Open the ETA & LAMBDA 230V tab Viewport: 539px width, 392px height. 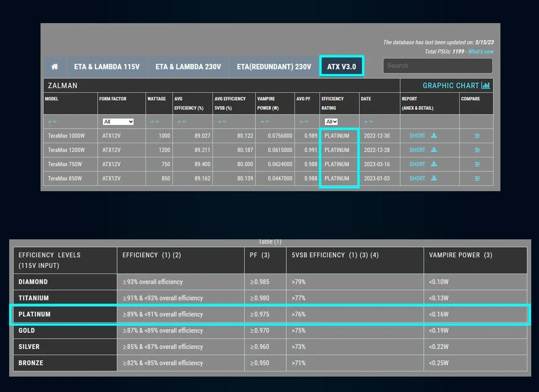click(x=188, y=66)
